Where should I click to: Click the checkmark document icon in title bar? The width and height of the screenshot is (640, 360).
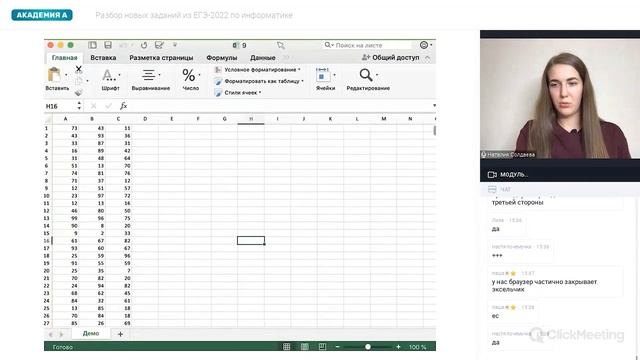point(159,45)
